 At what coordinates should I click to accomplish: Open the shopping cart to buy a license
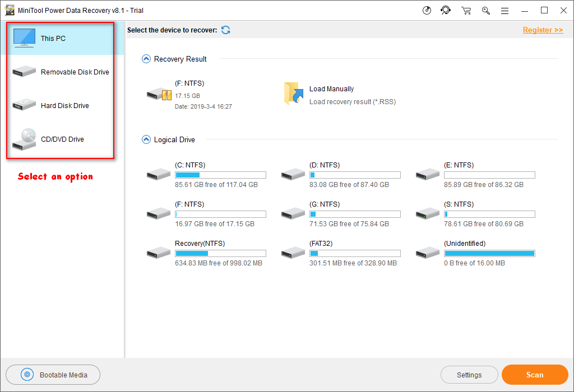[466, 10]
